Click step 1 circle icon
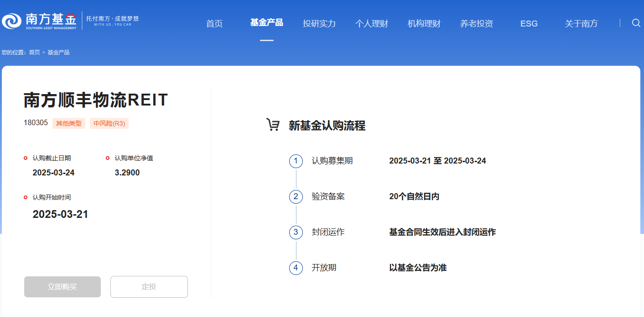 coord(296,161)
